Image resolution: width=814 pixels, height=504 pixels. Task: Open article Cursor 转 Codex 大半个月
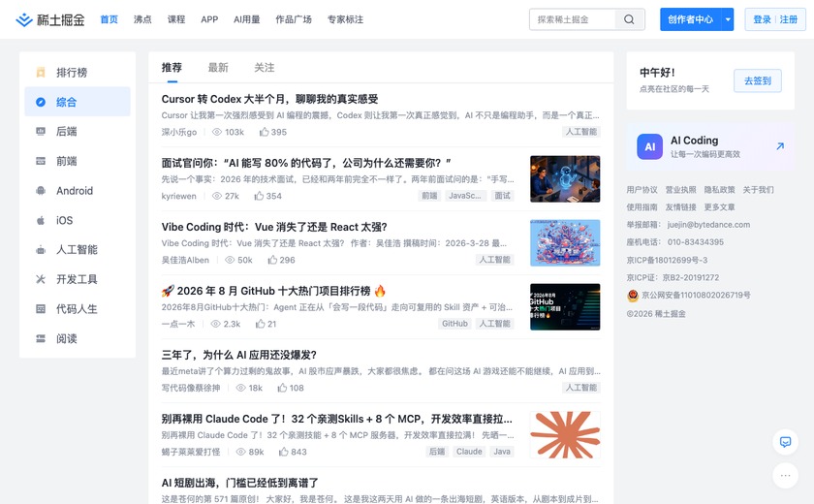tap(269, 99)
